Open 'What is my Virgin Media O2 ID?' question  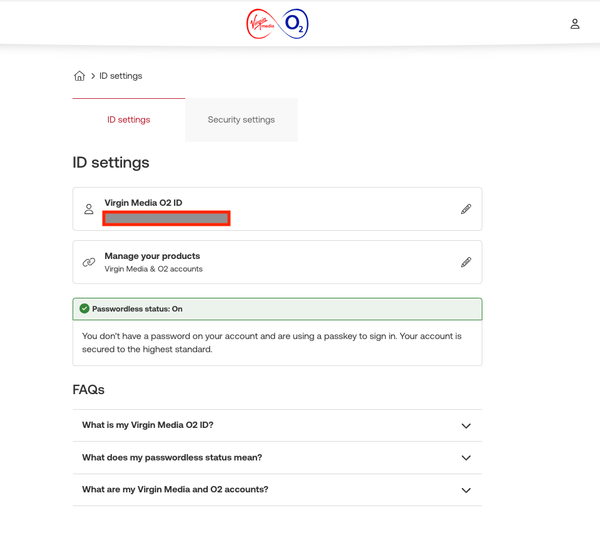coord(148,425)
